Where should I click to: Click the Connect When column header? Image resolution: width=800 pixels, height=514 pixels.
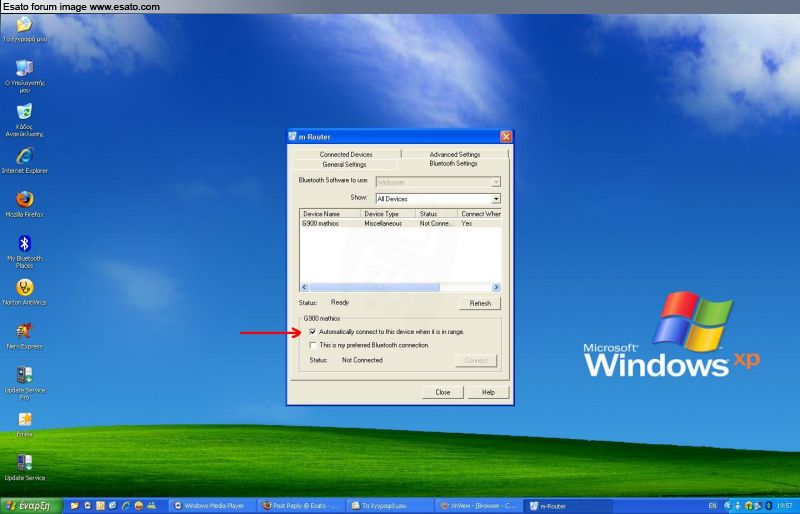(x=479, y=213)
